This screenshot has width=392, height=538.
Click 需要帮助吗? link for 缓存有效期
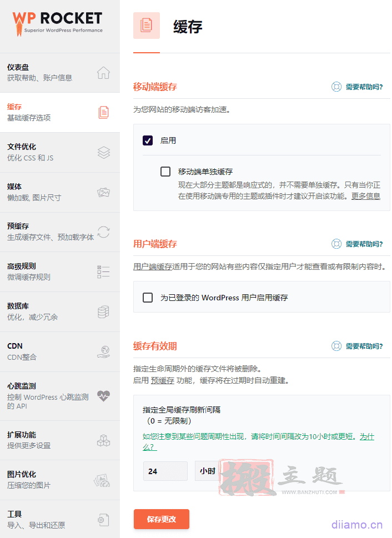point(364,346)
